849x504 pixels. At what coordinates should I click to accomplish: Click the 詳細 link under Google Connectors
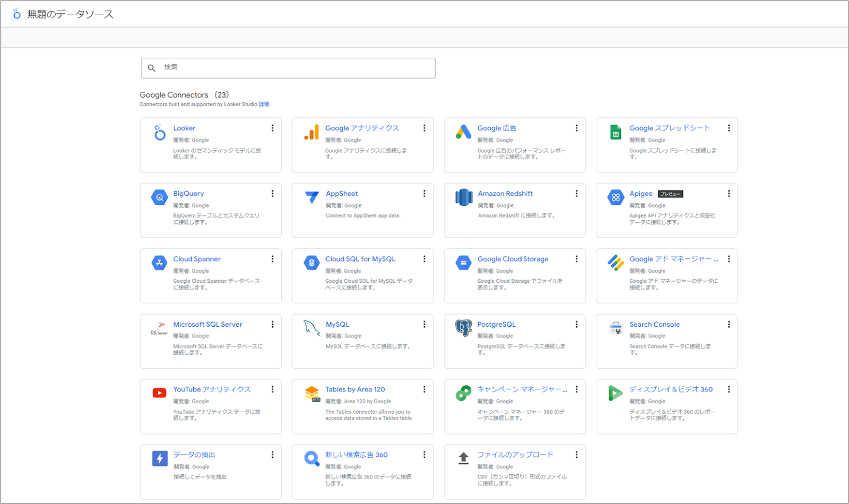pos(264,105)
